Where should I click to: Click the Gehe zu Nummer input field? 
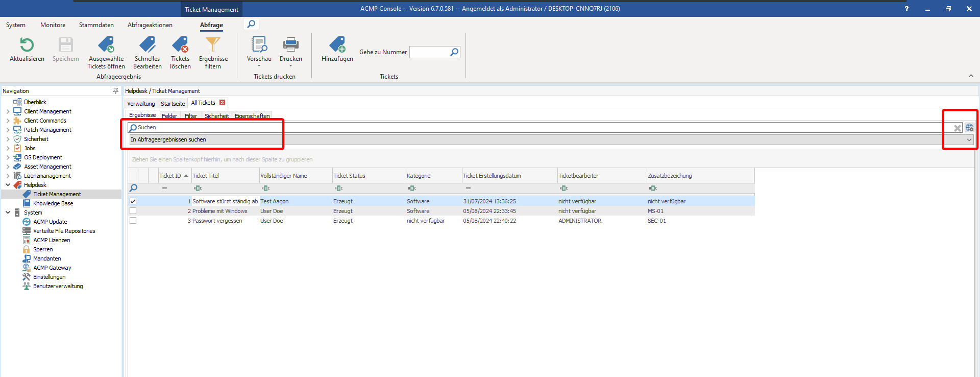click(430, 52)
